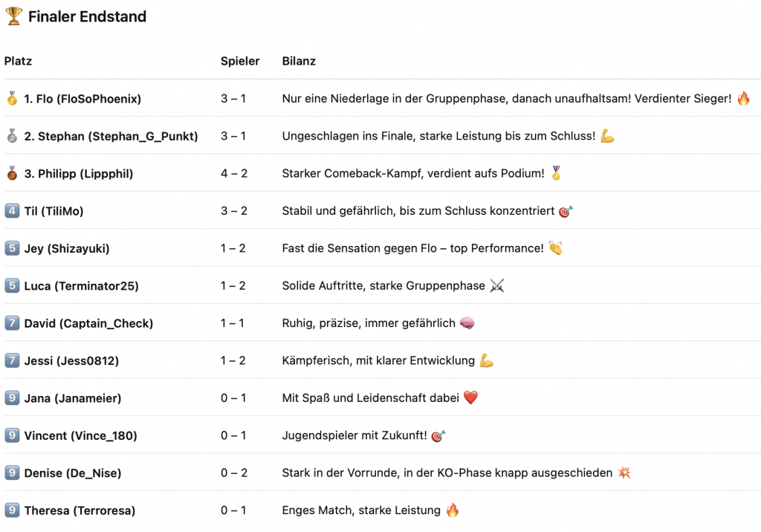Viewport: 761px width, 532px height.
Task: Click the number 4 badge beside Til
Action: [12, 211]
